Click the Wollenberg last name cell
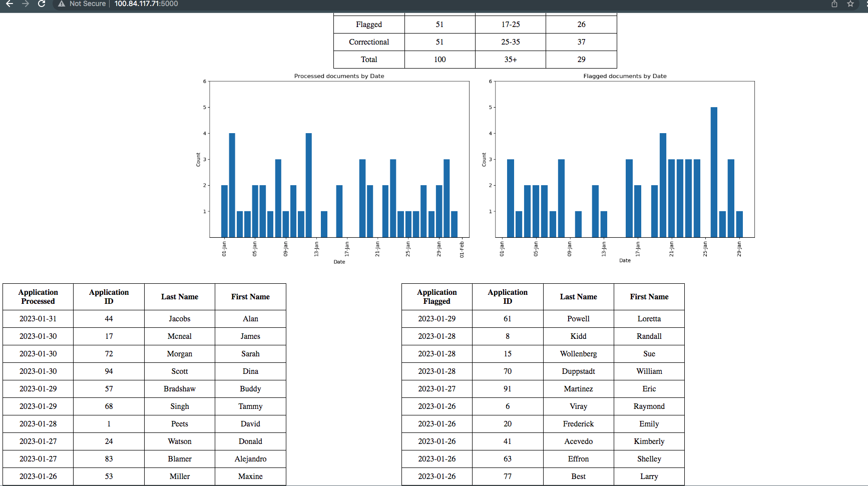The width and height of the screenshot is (868, 486). (x=578, y=354)
